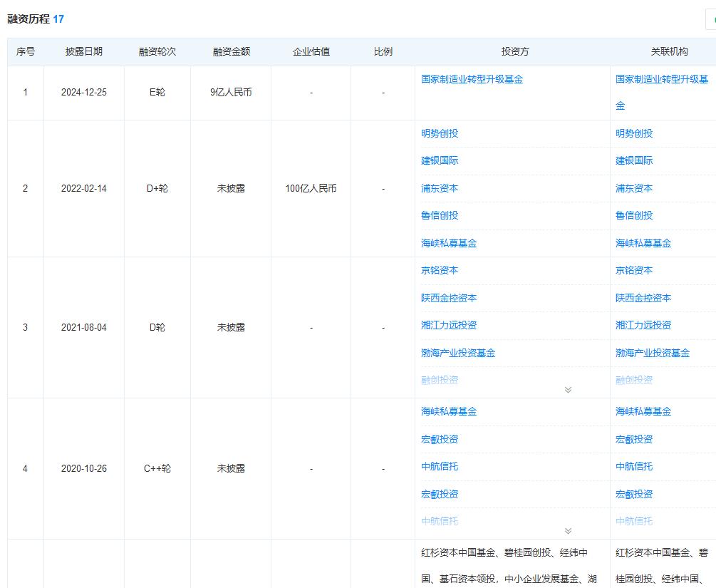
Task: Click 海峡私募基金 investor in the D+轮 row
Action: coord(448,243)
